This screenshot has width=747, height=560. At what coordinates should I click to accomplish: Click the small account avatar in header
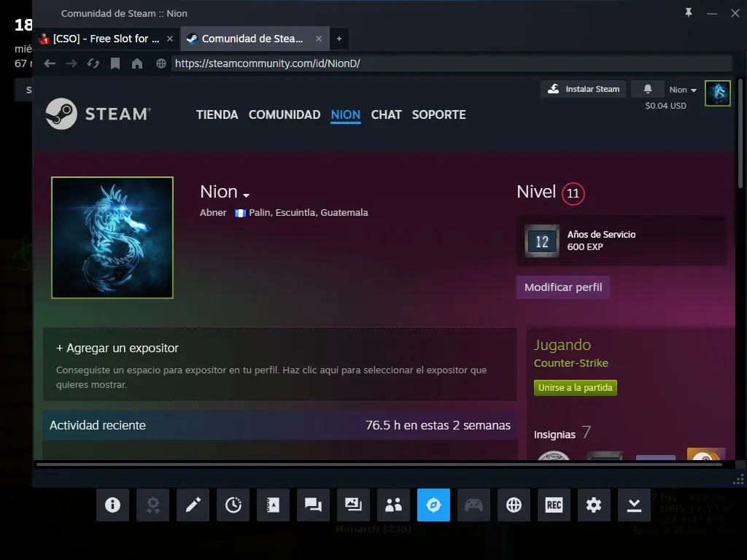point(718,93)
